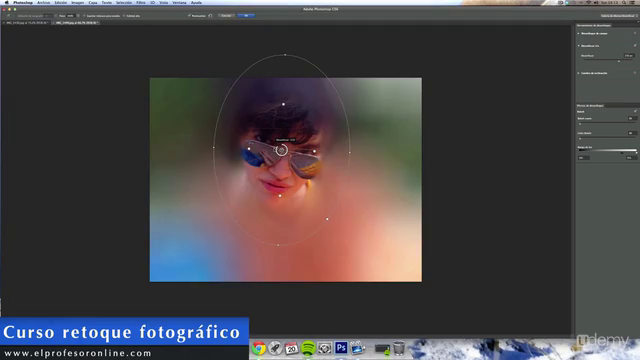Click the Photoshop icon in the dock
The width and height of the screenshot is (640, 360).
tap(341, 348)
